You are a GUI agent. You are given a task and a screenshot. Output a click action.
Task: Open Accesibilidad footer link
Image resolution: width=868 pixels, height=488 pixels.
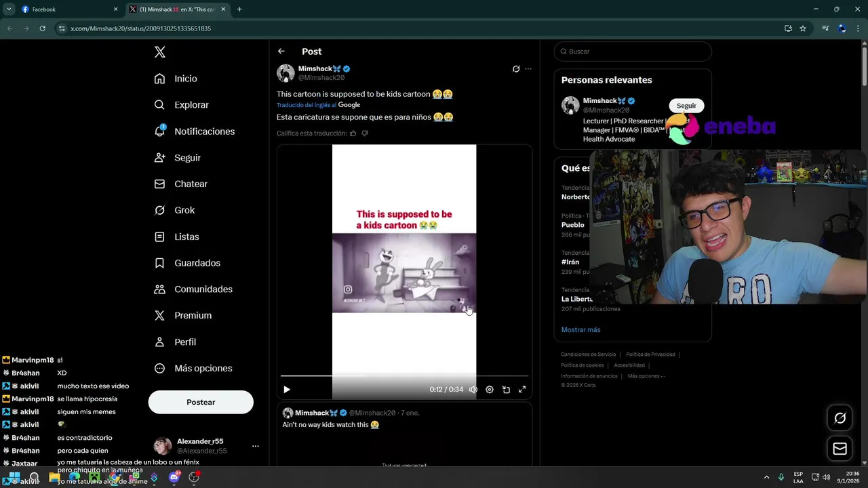tap(629, 365)
